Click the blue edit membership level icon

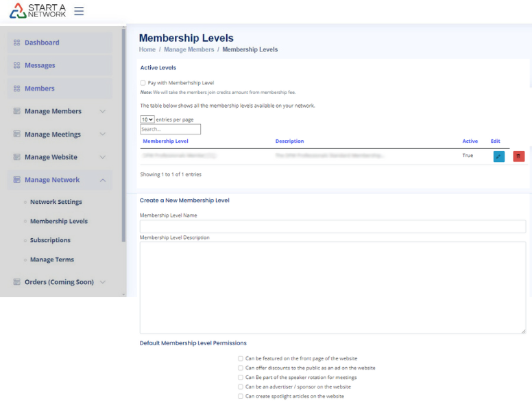[498, 156]
